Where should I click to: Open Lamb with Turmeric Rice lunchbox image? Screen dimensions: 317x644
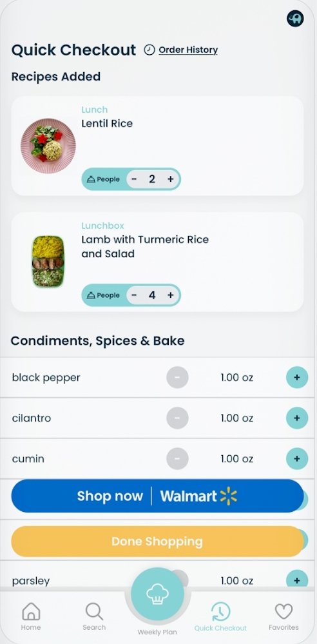click(x=48, y=261)
